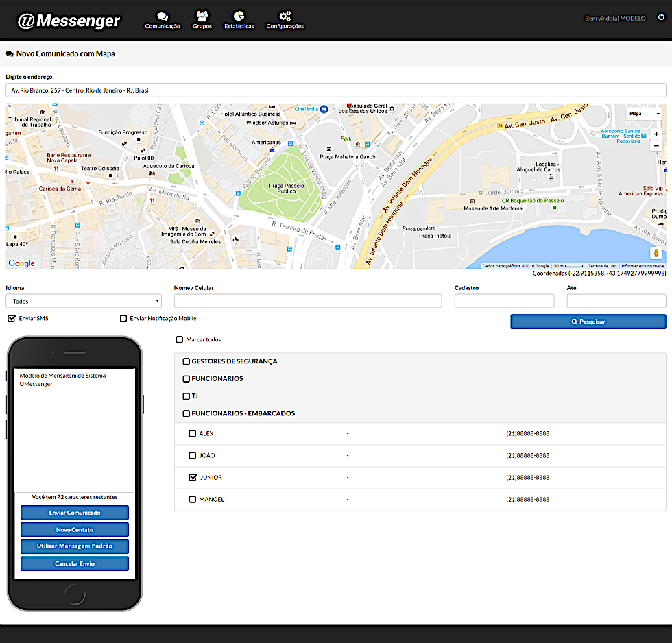Click the Consulado Geral building icon
The image size is (672, 643).
pos(392,109)
